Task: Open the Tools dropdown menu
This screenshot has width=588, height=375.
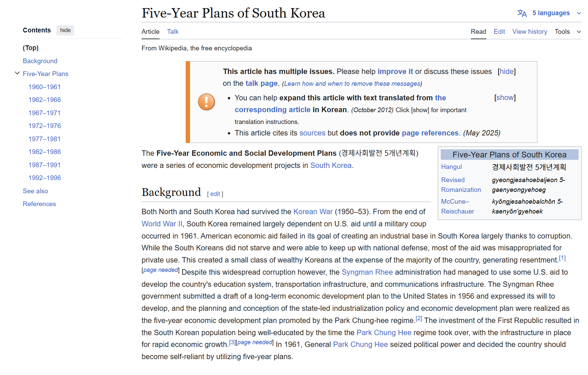Action: (x=568, y=31)
